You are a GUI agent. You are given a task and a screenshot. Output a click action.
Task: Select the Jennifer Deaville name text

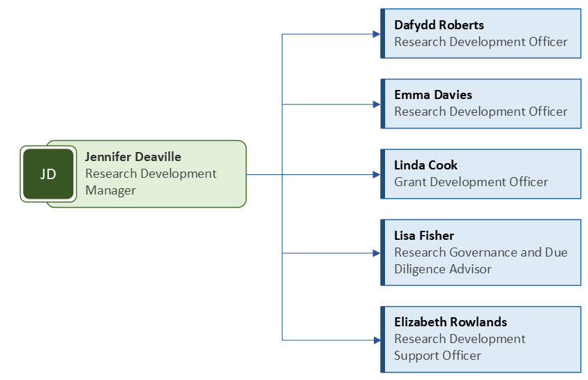point(133,157)
